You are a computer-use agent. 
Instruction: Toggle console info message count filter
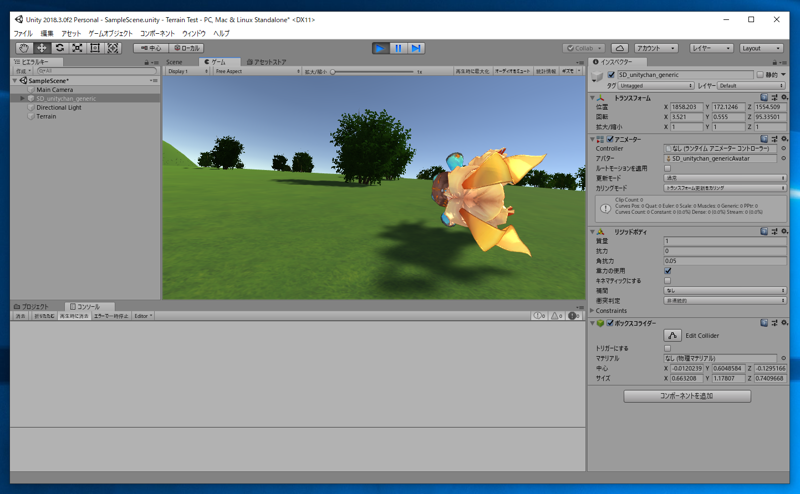click(539, 316)
